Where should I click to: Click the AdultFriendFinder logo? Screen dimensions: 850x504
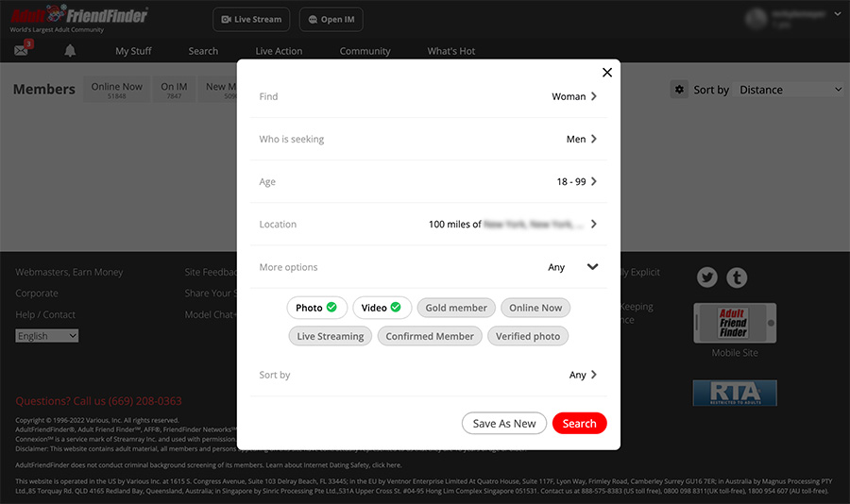(x=79, y=18)
